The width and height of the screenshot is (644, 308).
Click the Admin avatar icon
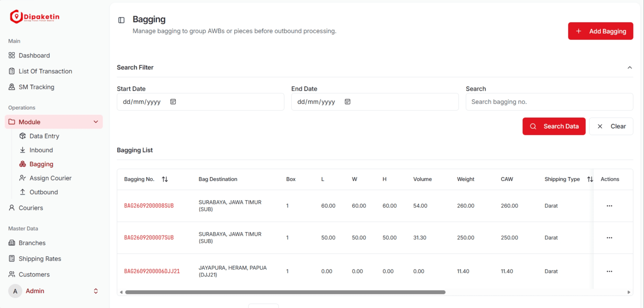pyautogui.click(x=15, y=291)
